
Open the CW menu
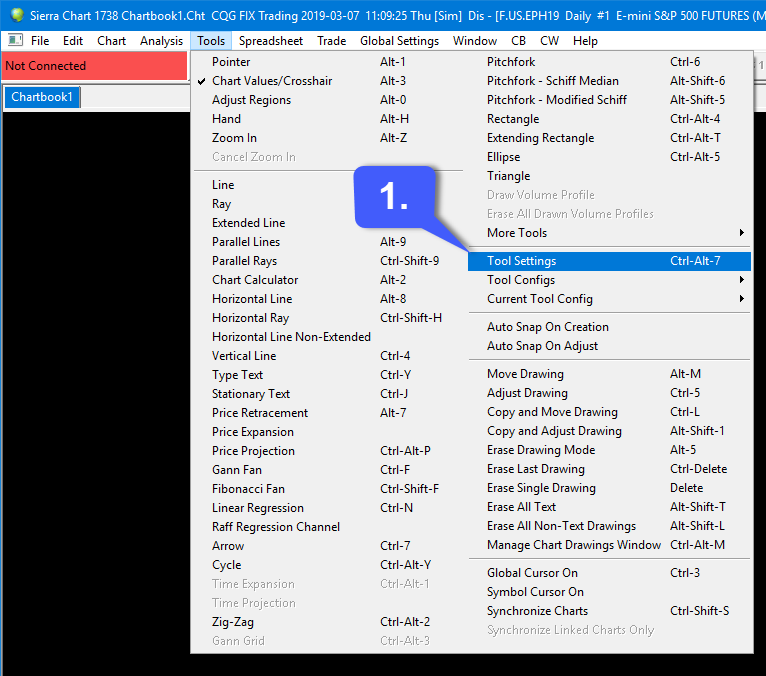pyautogui.click(x=549, y=41)
